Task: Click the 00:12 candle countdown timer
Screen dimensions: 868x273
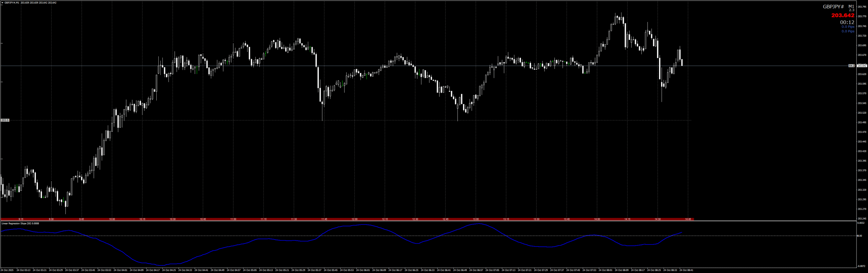Action: tap(847, 22)
